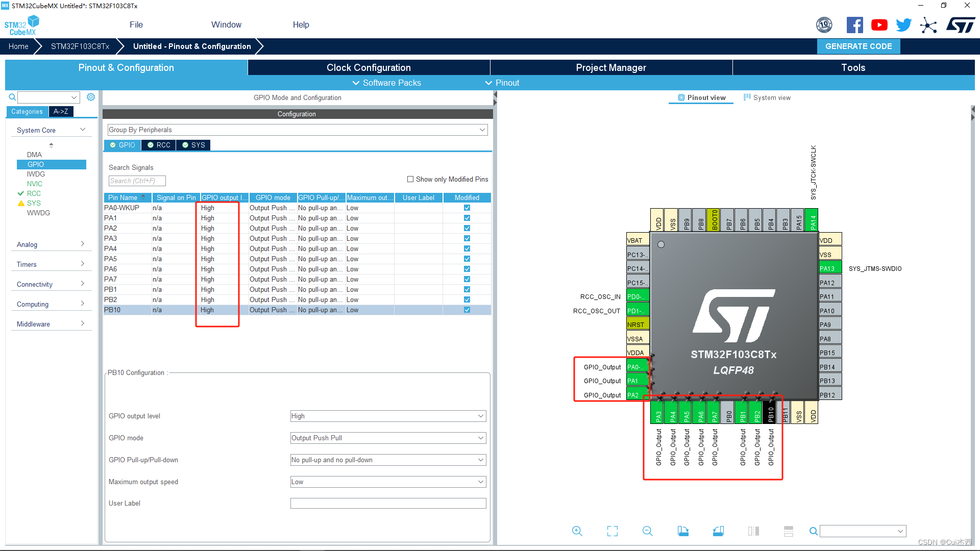The height and width of the screenshot is (551, 980).
Task: Toggle the split view icon
Action: click(753, 531)
